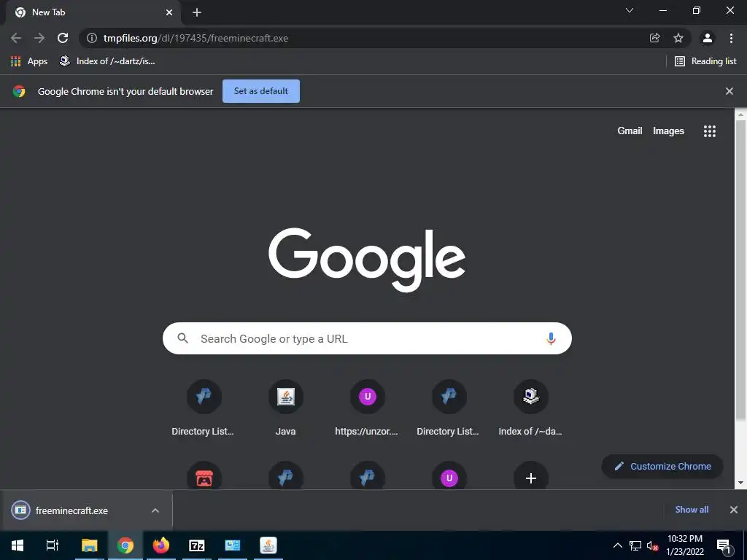The height and width of the screenshot is (560, 747).
Task: Open the https://unzor... shortcut tile
Action: 367,408
